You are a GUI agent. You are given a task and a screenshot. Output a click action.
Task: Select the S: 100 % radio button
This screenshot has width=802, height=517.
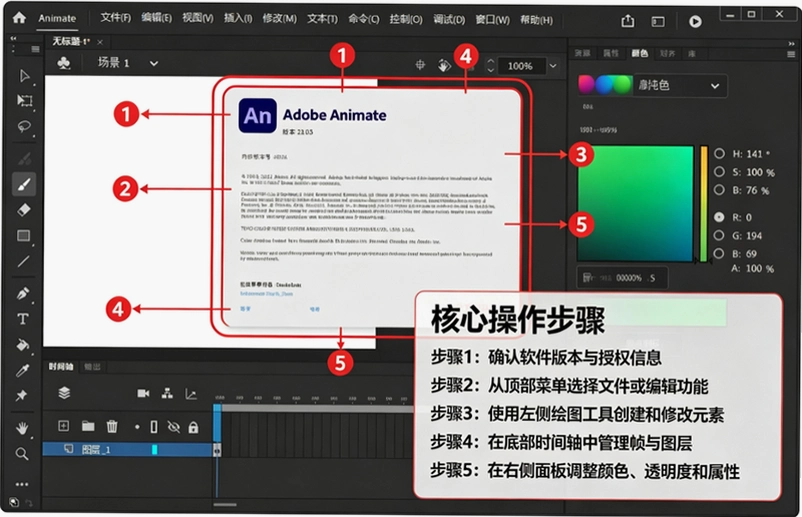coord(719,172)
